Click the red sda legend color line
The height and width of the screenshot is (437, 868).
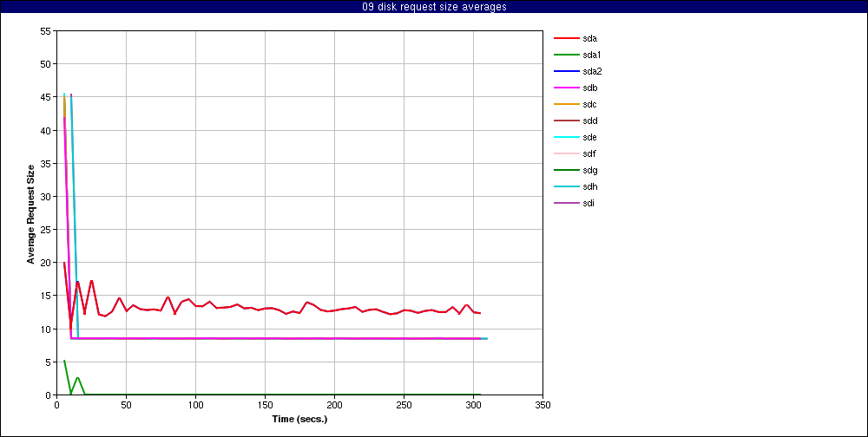566,38
